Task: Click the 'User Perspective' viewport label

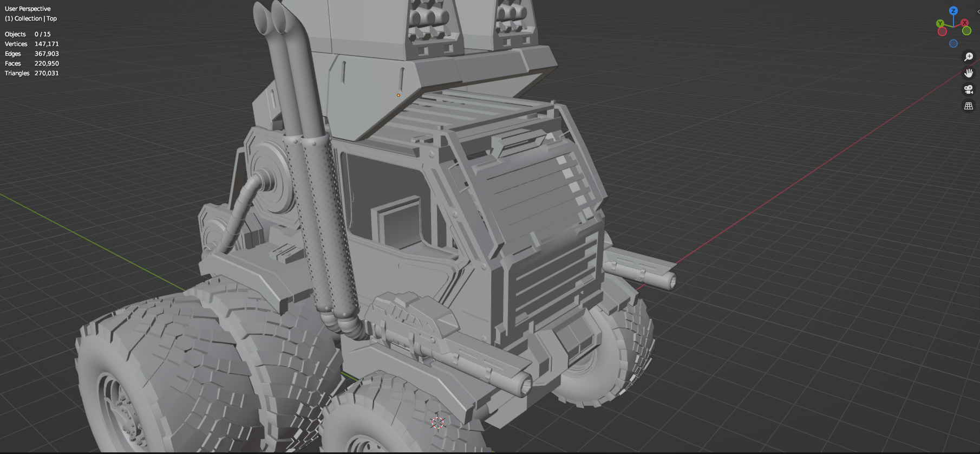Action: click(x=28, y=9)
